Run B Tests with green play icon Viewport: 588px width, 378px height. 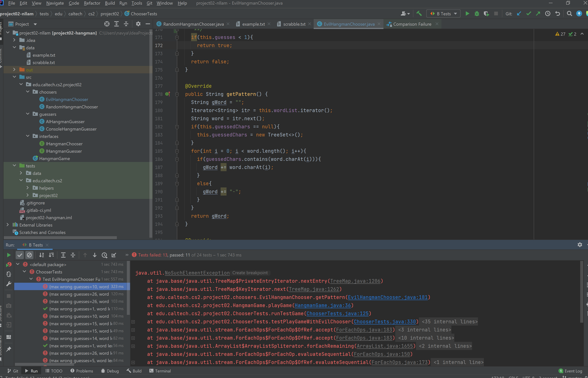coord(467,14)
